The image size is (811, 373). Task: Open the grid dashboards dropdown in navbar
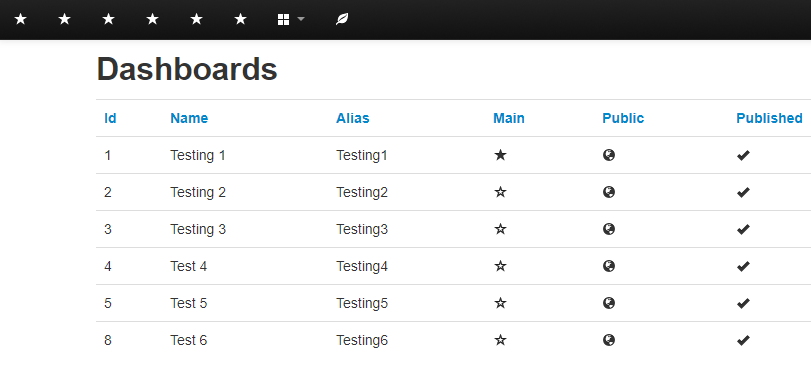click(x=291, y=20)
